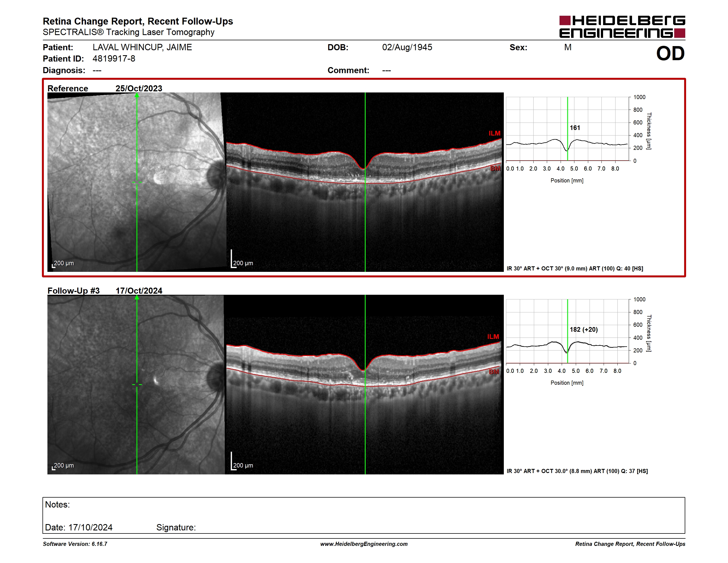The image size is (728, 563).
Task: Click Position [mm] label under Follow-Up graph
Action: [567, 383]
